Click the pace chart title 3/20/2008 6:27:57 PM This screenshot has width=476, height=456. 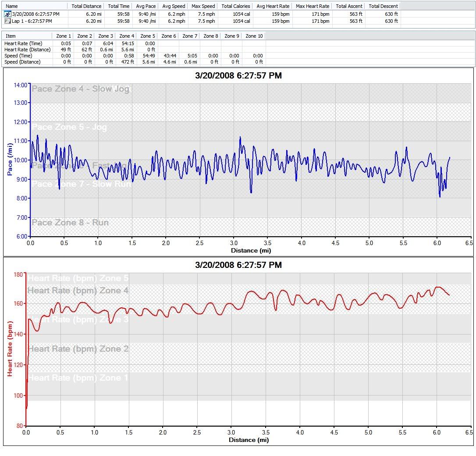[x=238, y=76]
